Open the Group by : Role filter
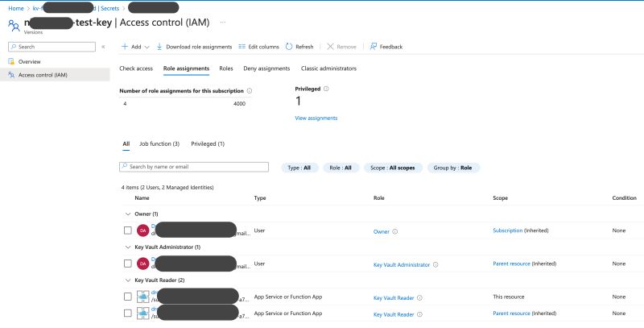The image size is (644, 328). [453, 168]
